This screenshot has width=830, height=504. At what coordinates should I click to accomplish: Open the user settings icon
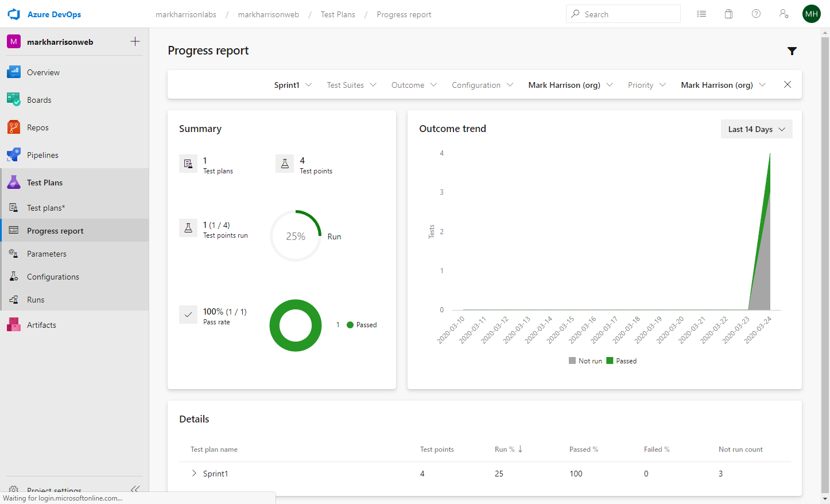click(784, 14)
